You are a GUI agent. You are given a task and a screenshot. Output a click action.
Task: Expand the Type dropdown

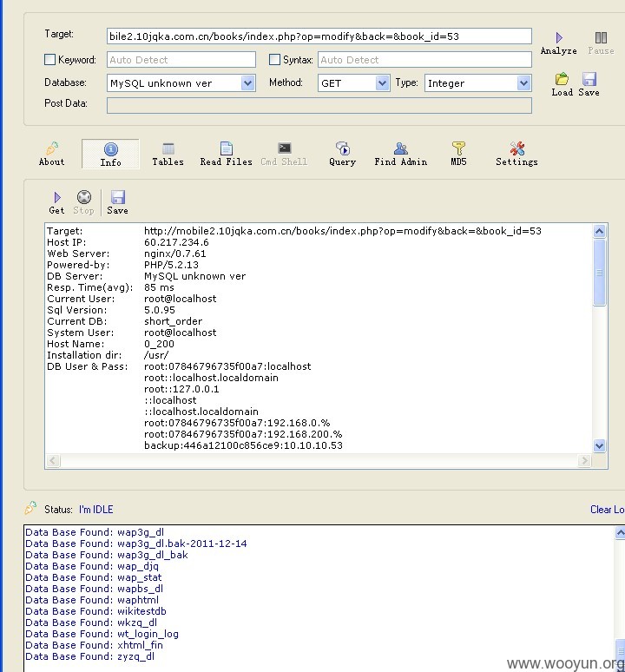(x=523, y=83)
